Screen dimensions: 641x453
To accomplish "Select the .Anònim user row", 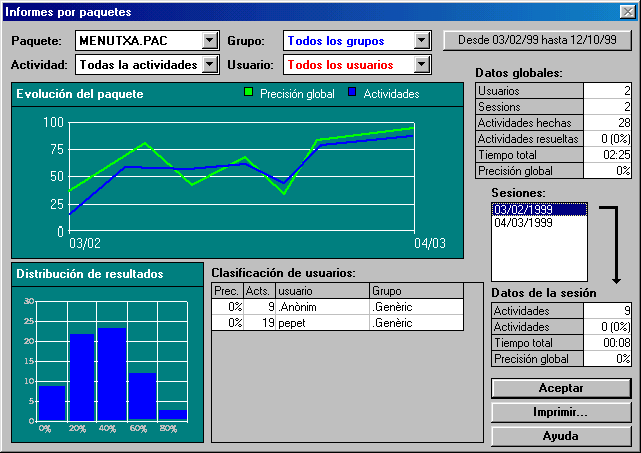I will click(x=337, y=307).
